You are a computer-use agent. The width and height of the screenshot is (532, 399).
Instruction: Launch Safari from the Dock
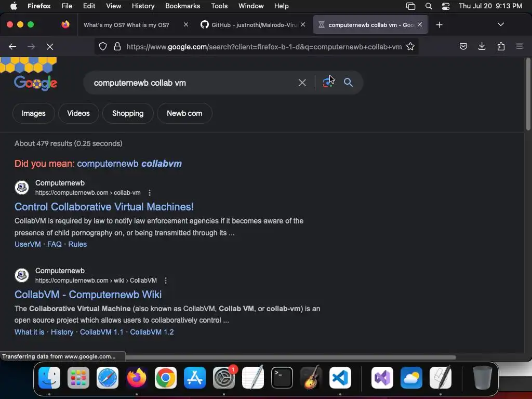pyautogui.click(x=108, y=377)
